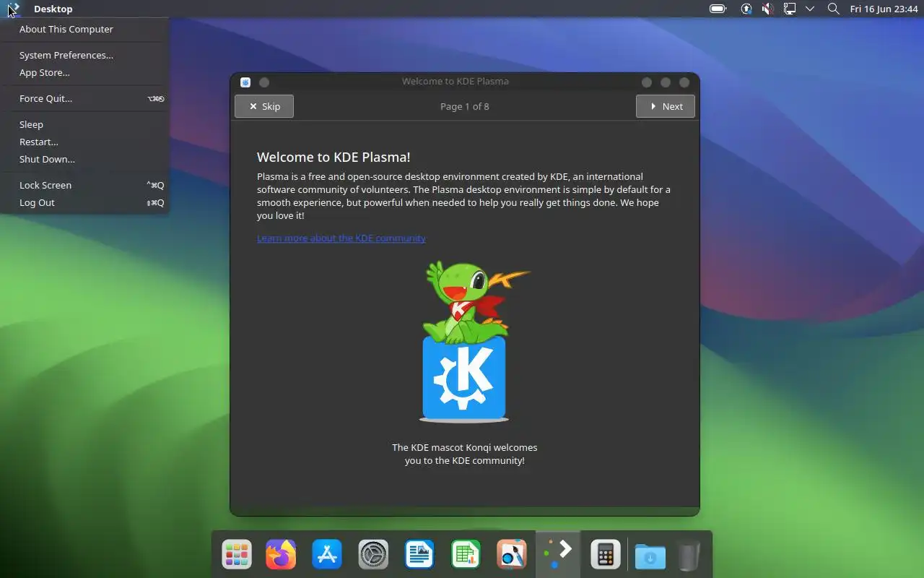Click the pin button next to window icon
Image resolution: width=924 pixels, height=578 pixels.
[264, 82]
